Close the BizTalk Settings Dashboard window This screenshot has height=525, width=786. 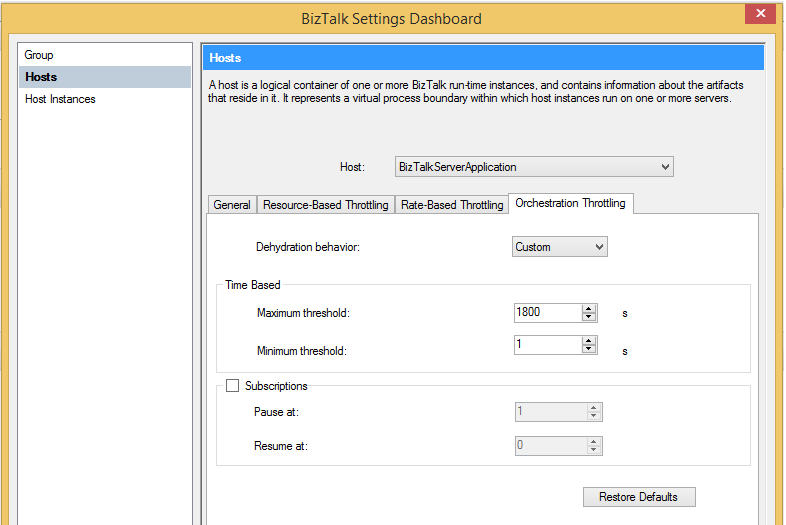760,14
